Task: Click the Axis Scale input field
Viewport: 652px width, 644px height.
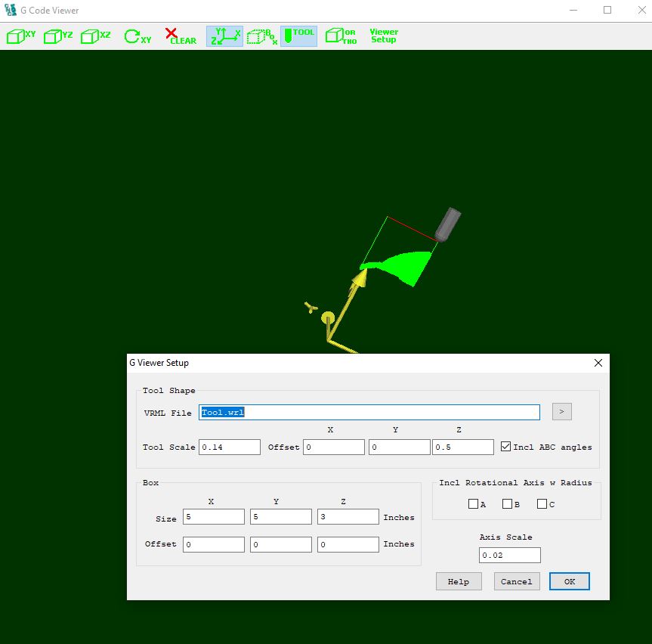Action: click(x=510, y=556)
